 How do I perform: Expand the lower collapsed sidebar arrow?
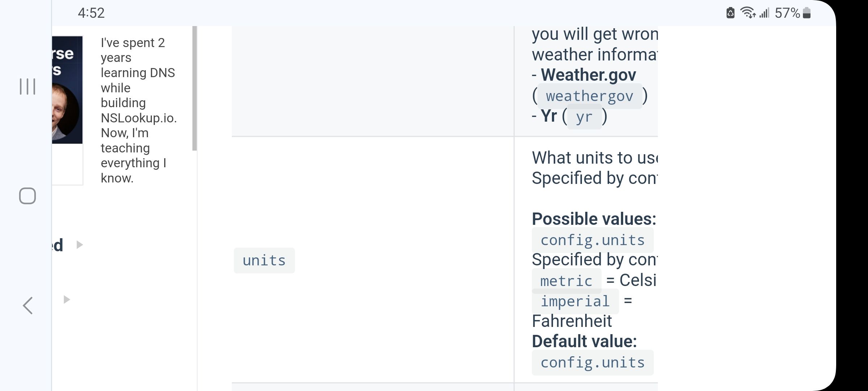point(67,299)
